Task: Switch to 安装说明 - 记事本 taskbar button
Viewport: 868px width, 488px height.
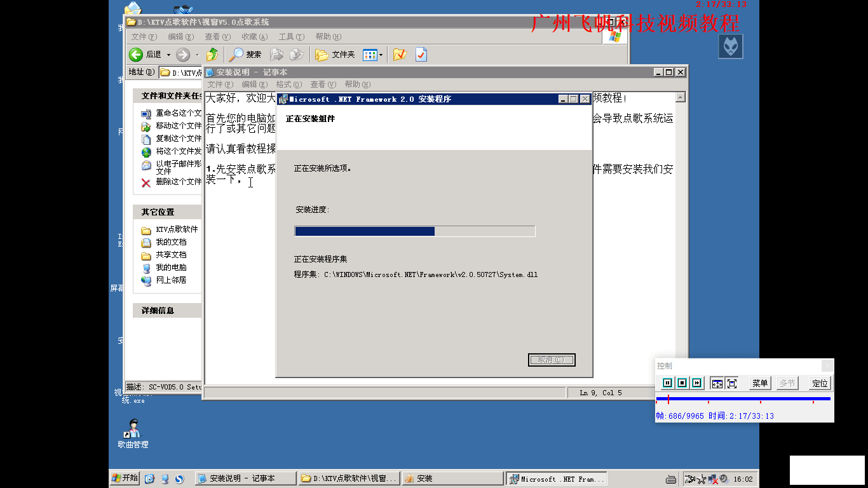Action: tap(245, 478)
